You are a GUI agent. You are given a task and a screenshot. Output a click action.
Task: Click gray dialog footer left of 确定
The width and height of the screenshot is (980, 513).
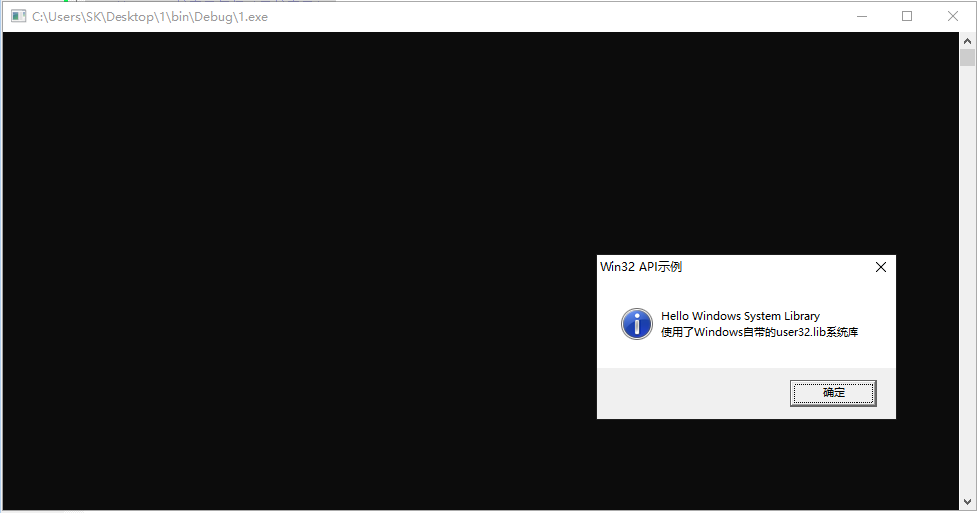click(687, 393)
